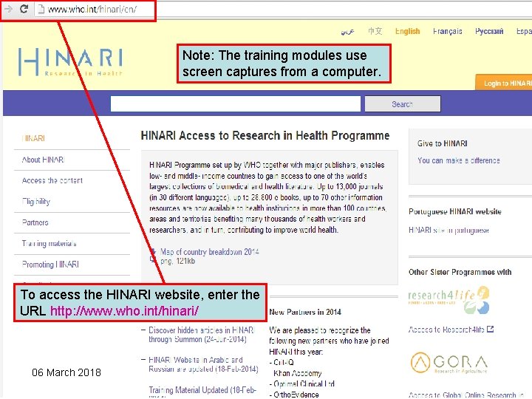This screenshot has height=399, width=532.
Task: Click the Other Sister Programmes with heading
Action: [460, 272]
